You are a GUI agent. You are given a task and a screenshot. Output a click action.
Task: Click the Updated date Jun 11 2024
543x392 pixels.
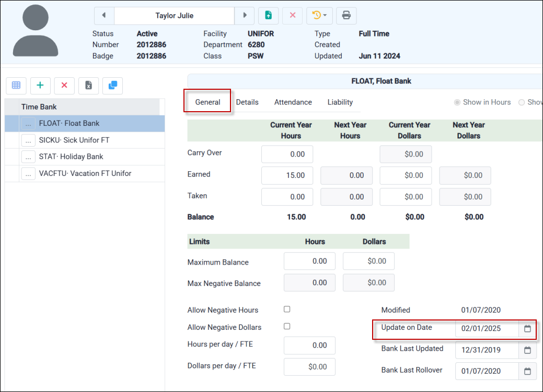point(379,56)
